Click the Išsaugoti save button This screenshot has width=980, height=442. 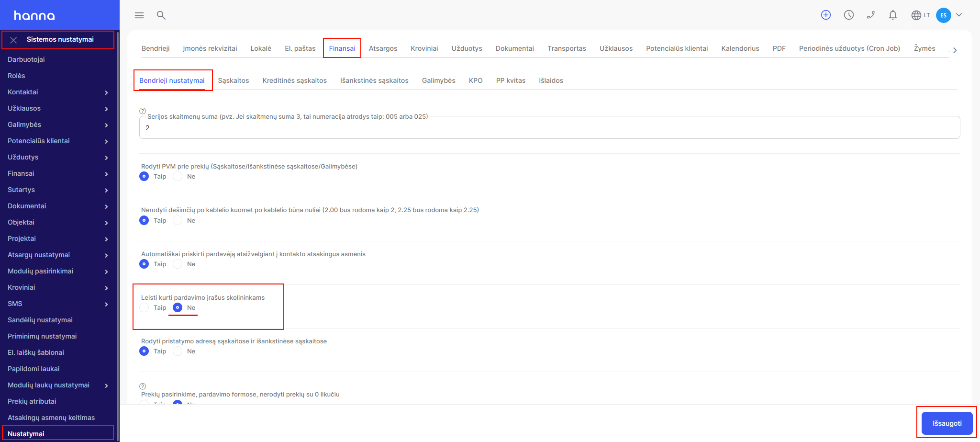pyautogui.click(x=947, y=423)
